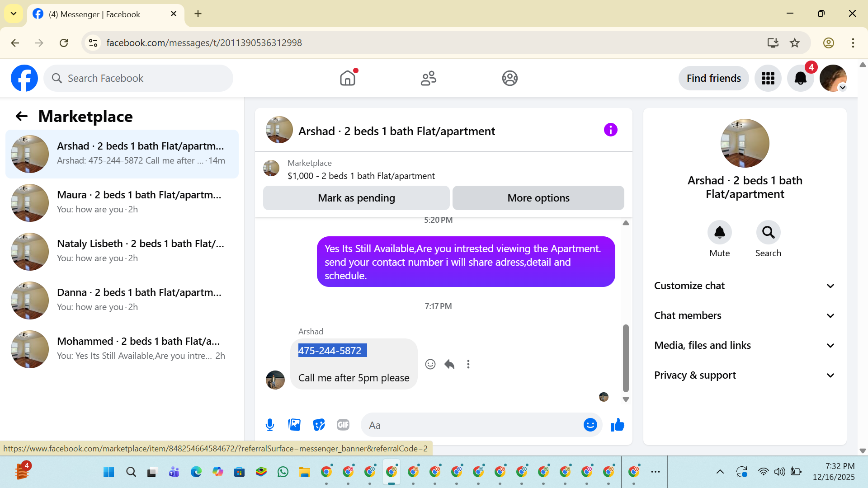Expand the Chat members section
The image size is (868, 488).
pyautogui.click(x=745, y=315)
